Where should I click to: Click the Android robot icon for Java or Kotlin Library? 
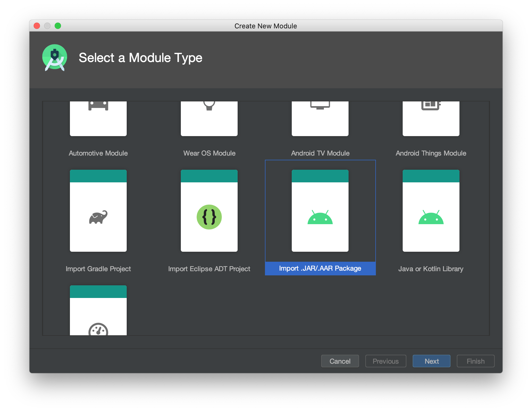tap(431, 217)
